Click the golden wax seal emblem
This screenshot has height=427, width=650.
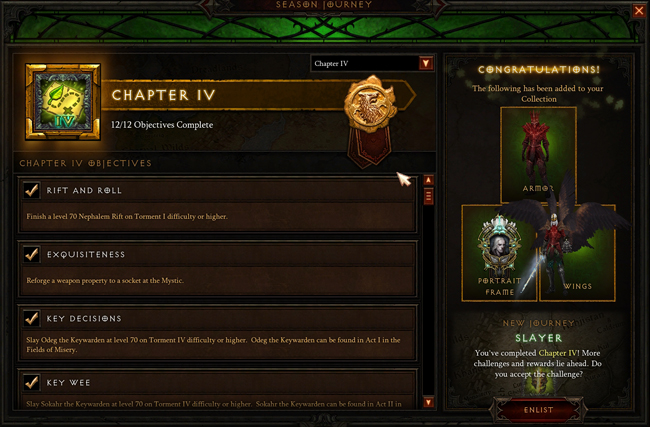coord(369,104)
